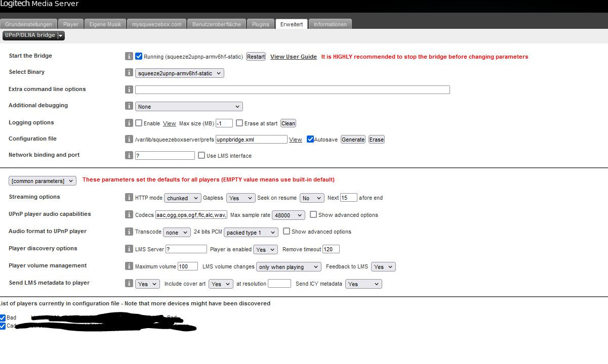Click info icon for Streaming options
608x364 pixels.
(129, 198)
